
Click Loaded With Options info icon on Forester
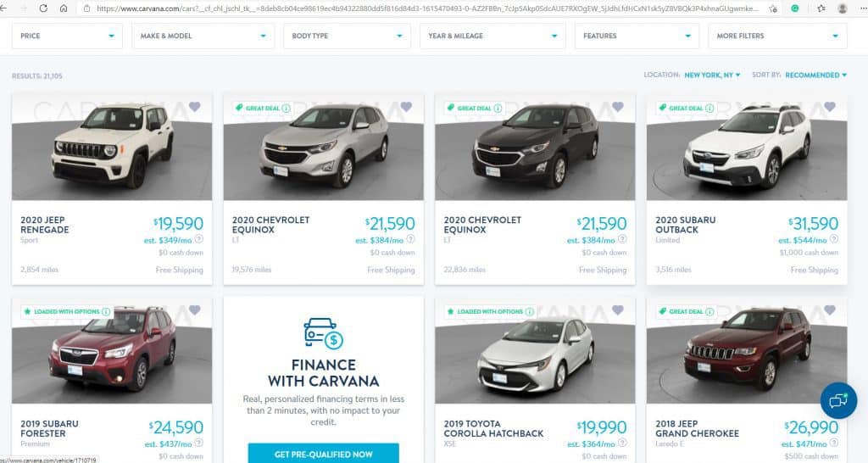(106, 312)
